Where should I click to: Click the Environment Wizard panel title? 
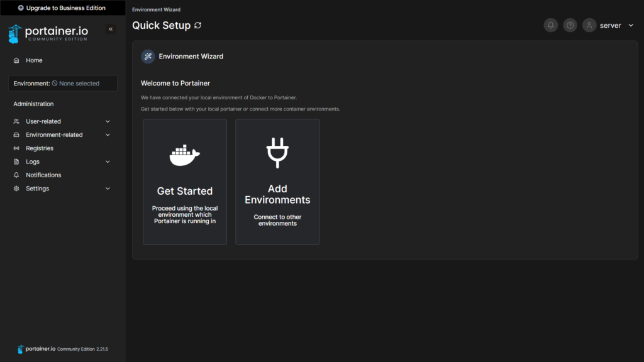[x=191, y=57]
